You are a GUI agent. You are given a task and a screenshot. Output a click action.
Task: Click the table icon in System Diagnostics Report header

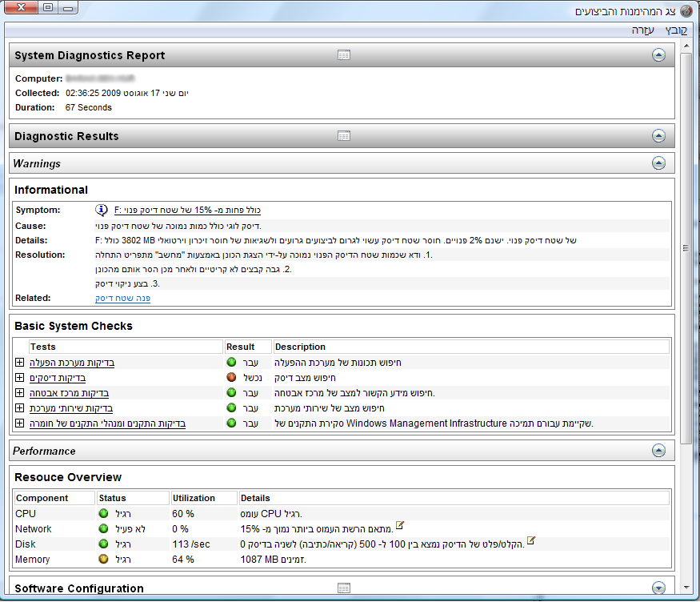pyautogui.click(x=344, y=55)
